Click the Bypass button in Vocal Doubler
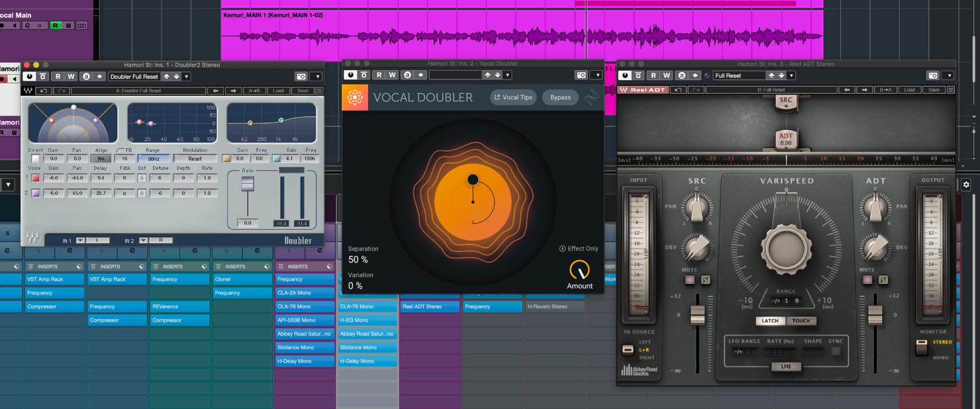The width and height of the screenshot is (980, 409). (x=560, y=97)
